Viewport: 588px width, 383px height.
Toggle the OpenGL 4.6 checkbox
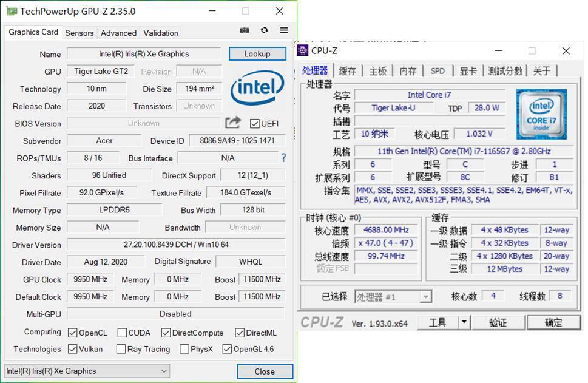[x=227, y=349]
